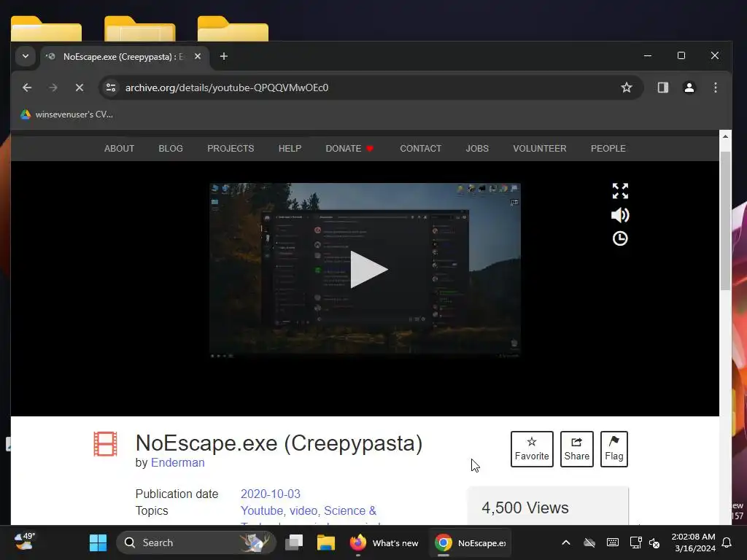Click the 4,500 Views text

click(525, 507)
